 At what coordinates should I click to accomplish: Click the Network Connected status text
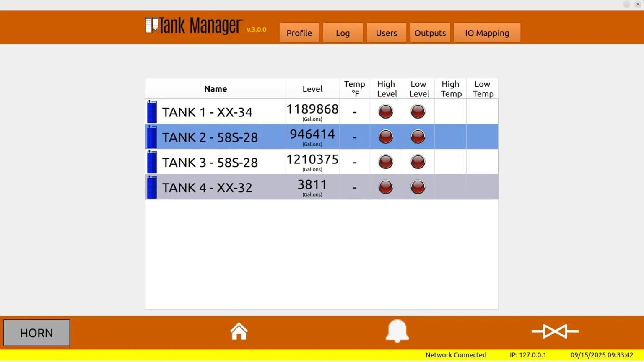click(x=456, y=355)
